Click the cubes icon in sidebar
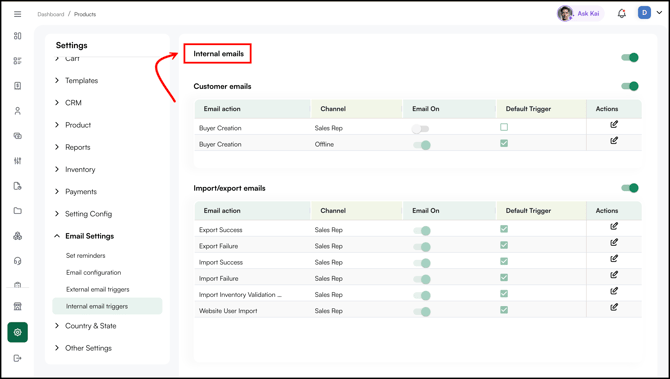This screenshot has height=379, width=670. click(x=18, y=236)
